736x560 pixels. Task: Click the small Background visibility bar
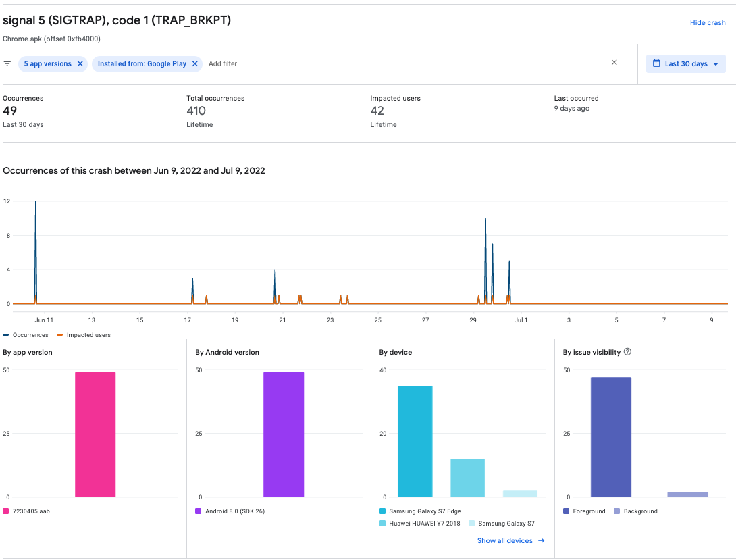click(x=687, y=494)
